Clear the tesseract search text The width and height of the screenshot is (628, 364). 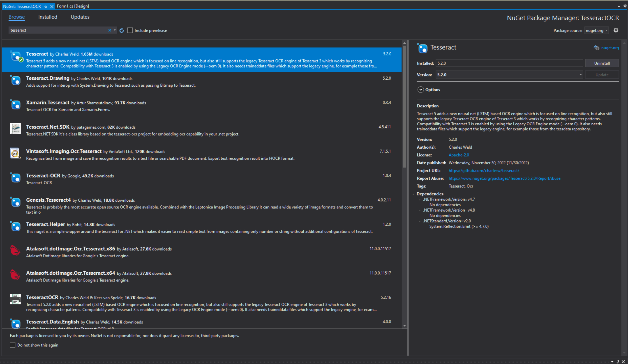click(110, 30)
